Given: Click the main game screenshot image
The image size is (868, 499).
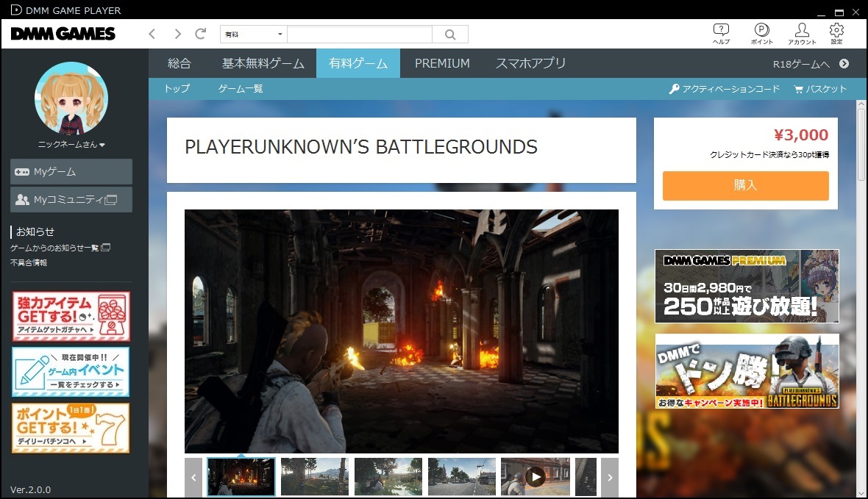Looking at the screenshot, I should (402, 331).
